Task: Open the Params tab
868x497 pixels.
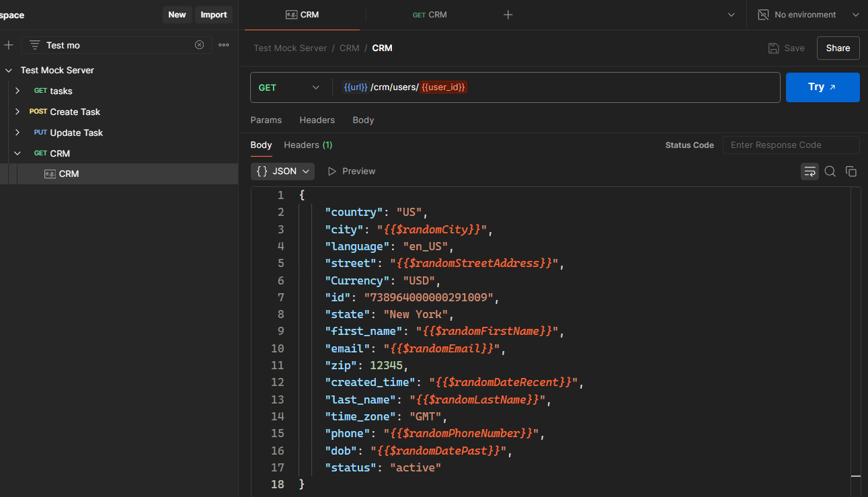Action: point(266,120)
